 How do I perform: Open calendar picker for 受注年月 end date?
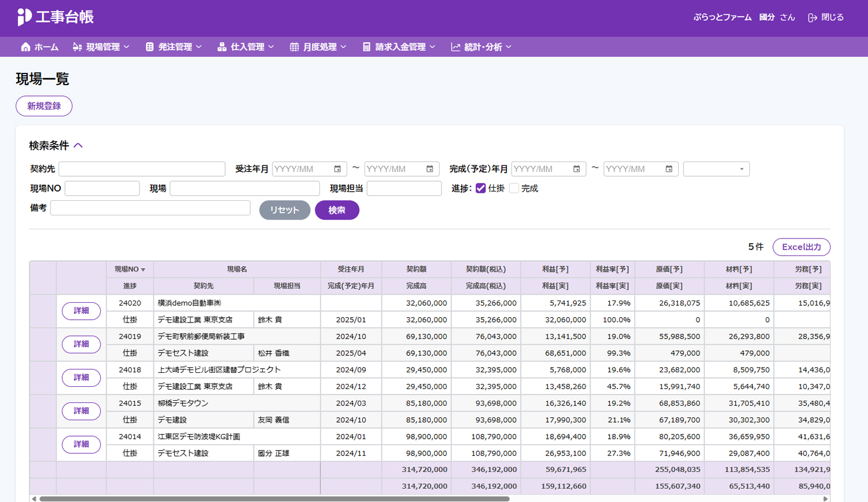[429, 169]
